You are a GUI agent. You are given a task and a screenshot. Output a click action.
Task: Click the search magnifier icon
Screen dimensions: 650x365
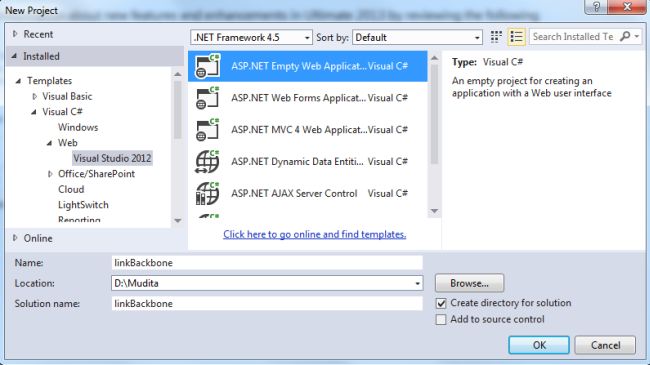click(625, 36)
